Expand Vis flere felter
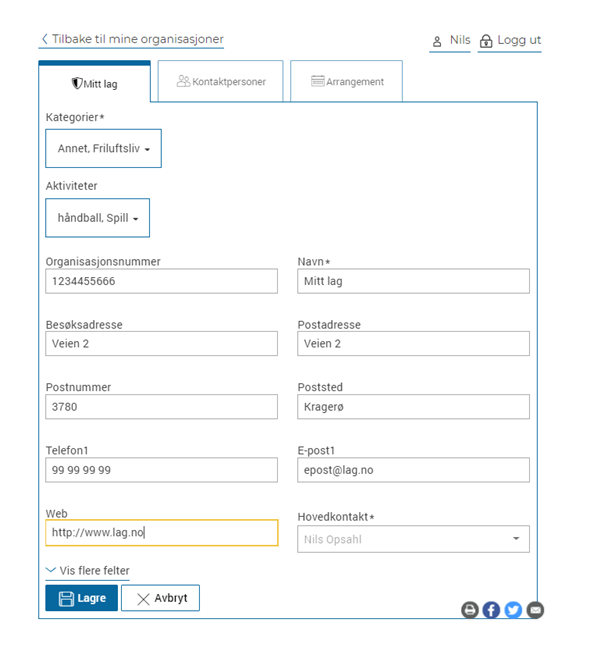This screenshot has width=600, height=647. pos(87,571)
